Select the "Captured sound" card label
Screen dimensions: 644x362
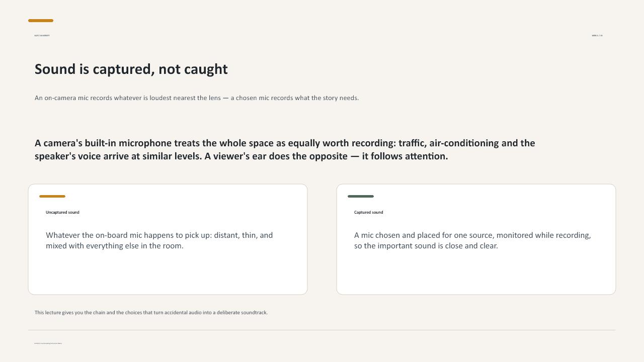point(368,212)
